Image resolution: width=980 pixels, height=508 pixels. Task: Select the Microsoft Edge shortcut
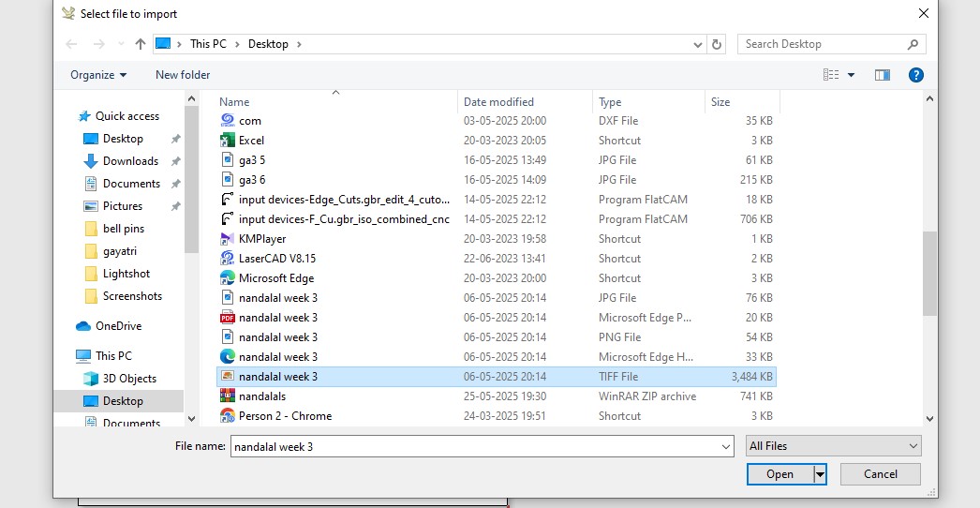[497, 278]
